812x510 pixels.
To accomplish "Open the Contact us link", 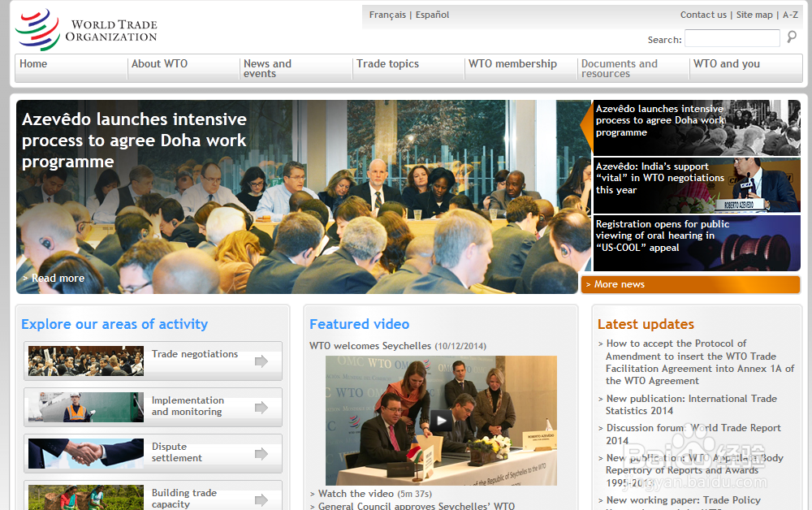I will 703,15.
